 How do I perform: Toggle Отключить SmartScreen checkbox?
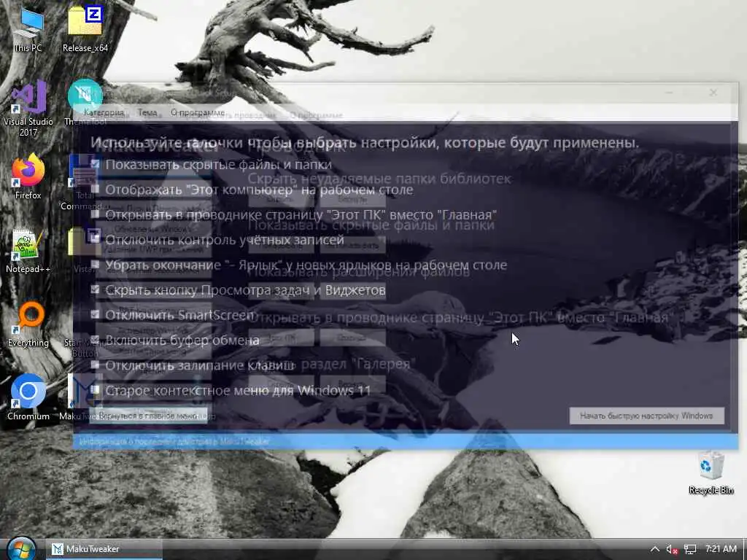(x=96, y=315)
